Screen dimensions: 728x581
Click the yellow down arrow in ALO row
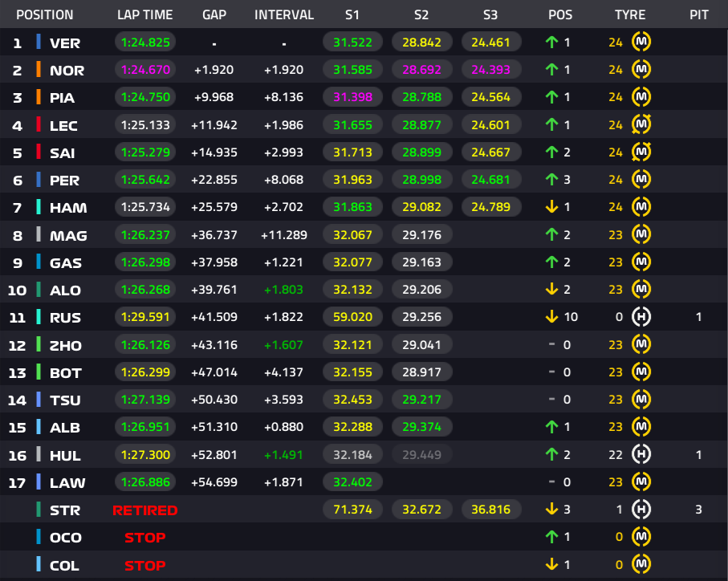click(x=551, y=289)
